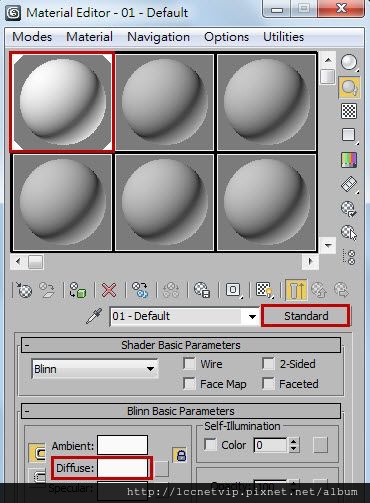Open the Modes menu
Image resolution: width=370 pixels, height=503 pixels.
[x=32, y=37]
